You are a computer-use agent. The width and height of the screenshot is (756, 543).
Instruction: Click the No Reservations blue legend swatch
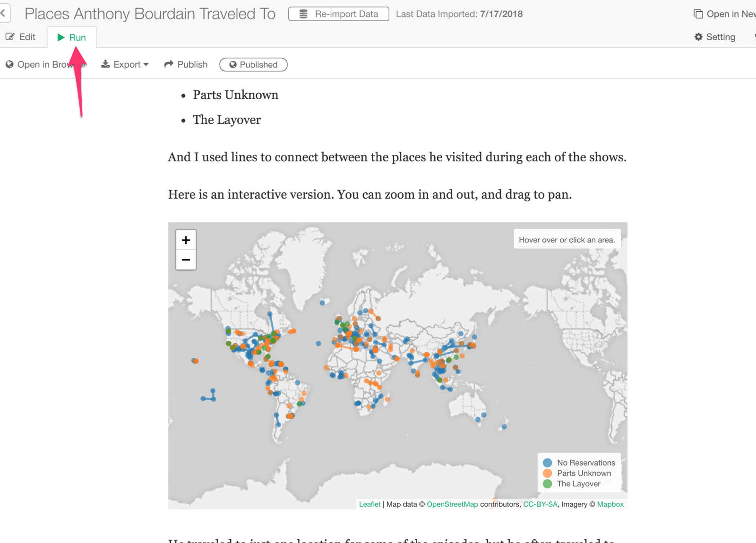[547, 463]
